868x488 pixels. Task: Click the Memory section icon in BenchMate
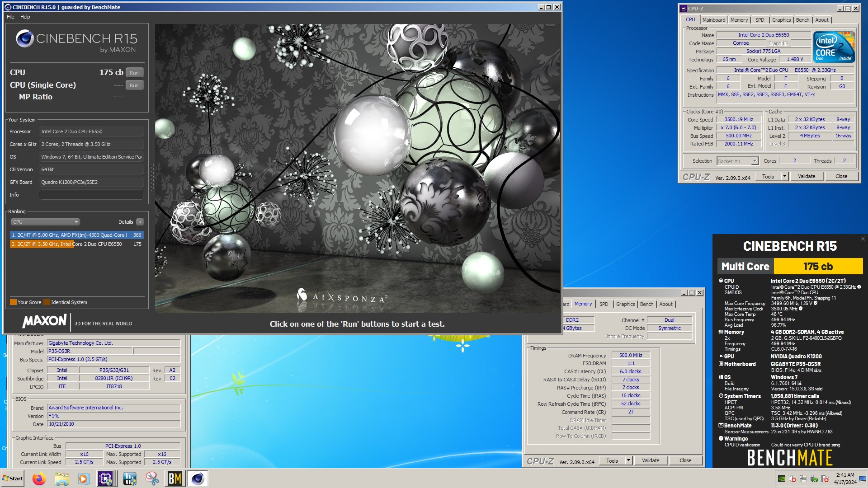click(x=721, y=332)
